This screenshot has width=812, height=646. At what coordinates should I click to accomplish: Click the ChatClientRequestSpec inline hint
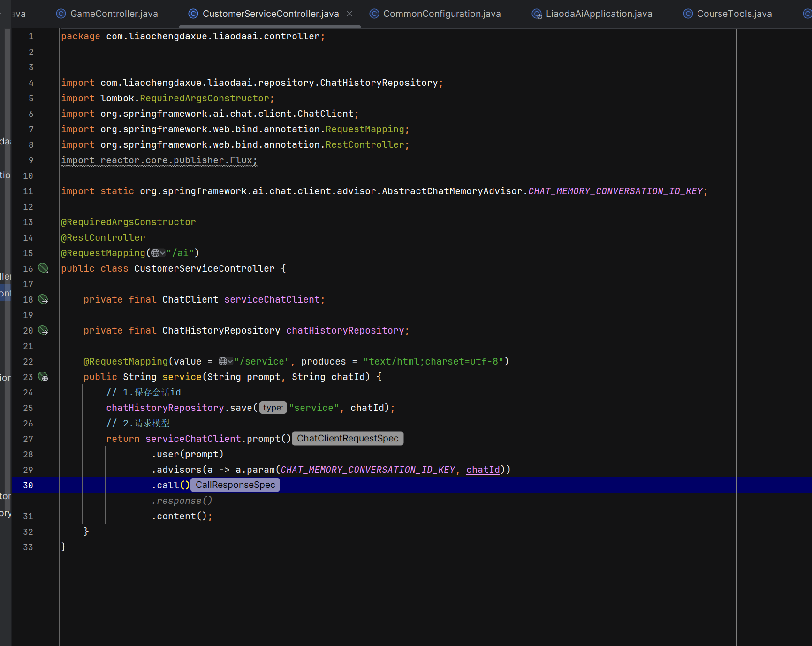click(x=347, y=438)
